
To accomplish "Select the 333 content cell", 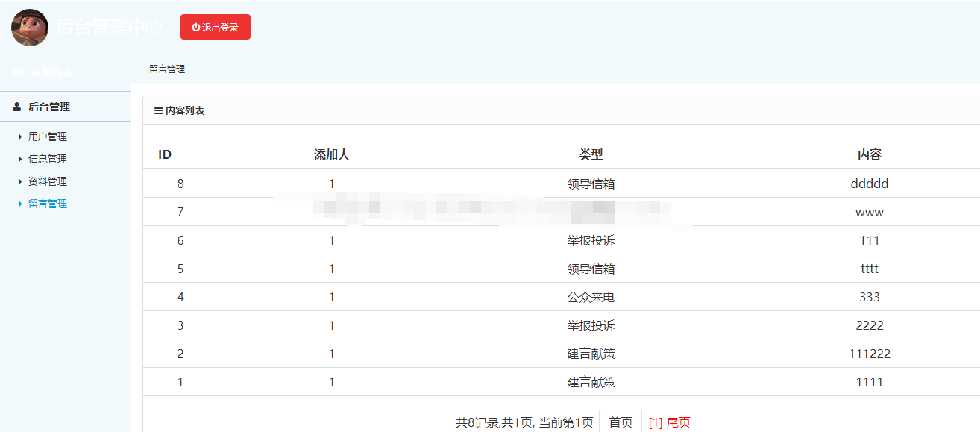I will click(870, 297).
